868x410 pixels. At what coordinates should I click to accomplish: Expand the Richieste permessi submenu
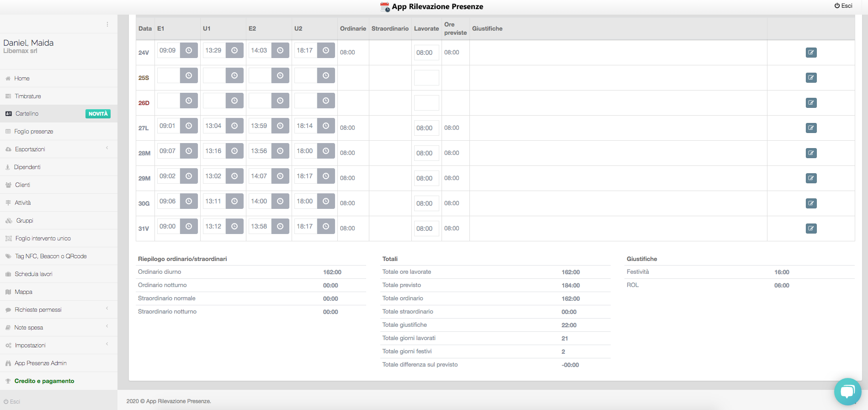pyautogui.click(x=59, y=309)
